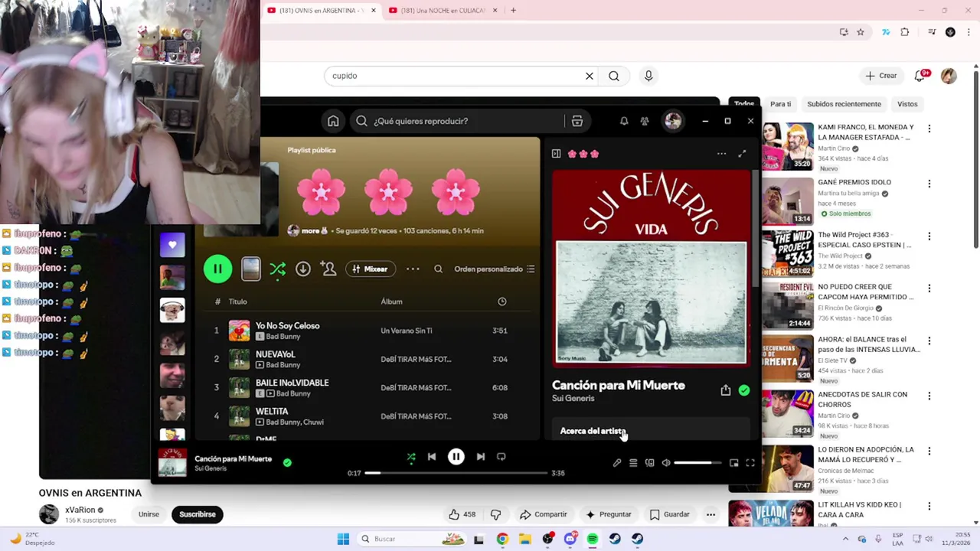Adjust Spotify volume slider
Image resolution: width=980 pixels, height=551 pixels.
(x=697, y=463)
